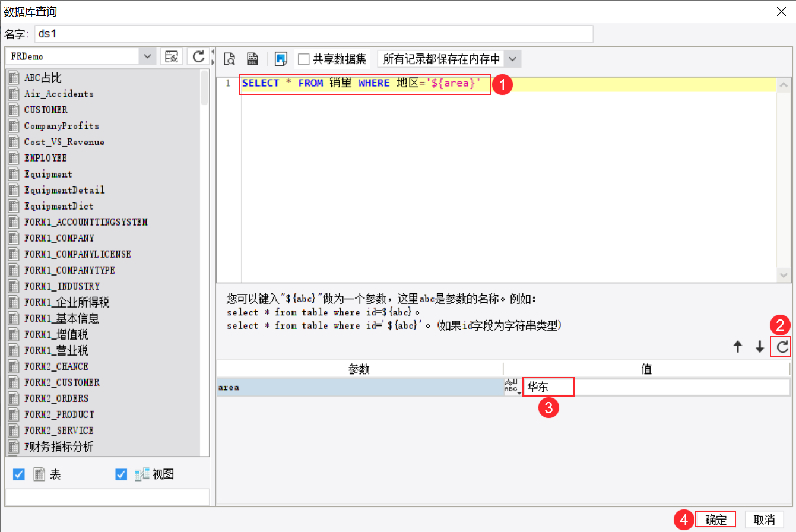Refresh the FRDemo table list
Screen dimensions: 796x532
pyautogui.click(x=198, y=56)
